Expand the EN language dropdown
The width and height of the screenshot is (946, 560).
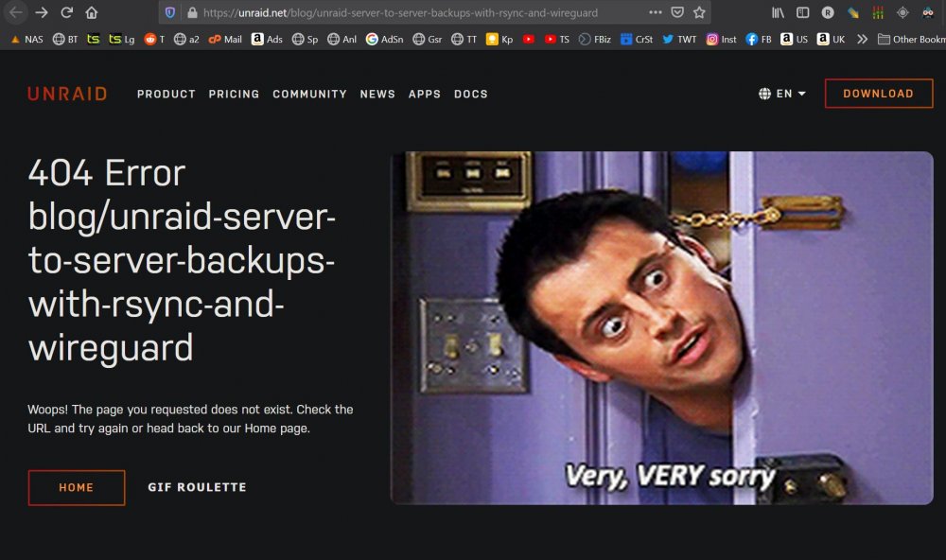click(782, 94)
